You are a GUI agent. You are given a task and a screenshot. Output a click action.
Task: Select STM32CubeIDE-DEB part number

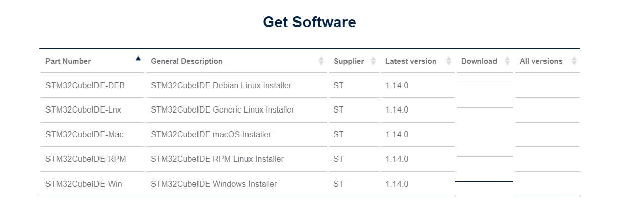point(85,86)
